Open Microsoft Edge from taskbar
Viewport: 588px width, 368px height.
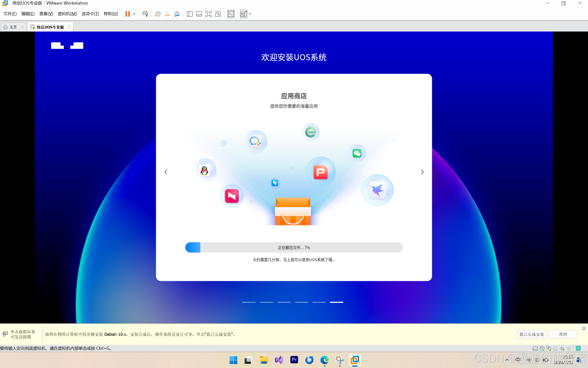tap(325, 360)
